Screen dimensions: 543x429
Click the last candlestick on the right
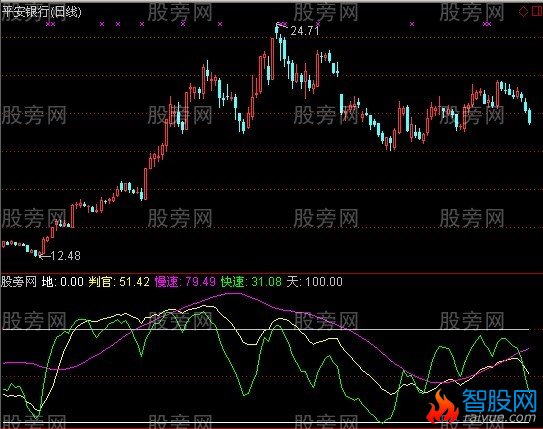pyautogui.click(x=529, y=117)
